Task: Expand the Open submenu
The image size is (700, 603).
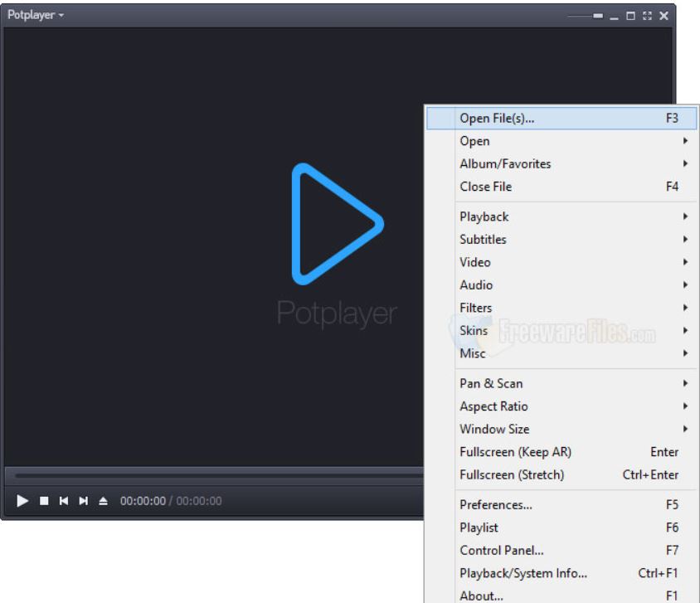Action: coord(561,141)
